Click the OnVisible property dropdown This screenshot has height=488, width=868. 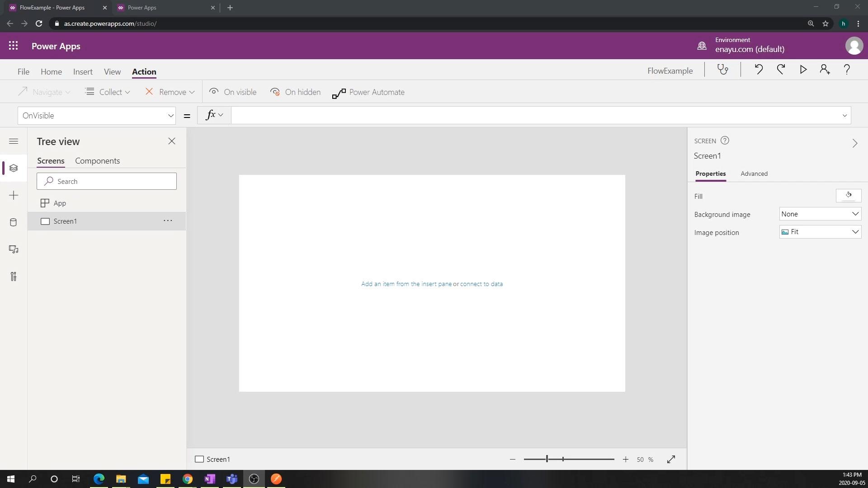pos(98,116)
